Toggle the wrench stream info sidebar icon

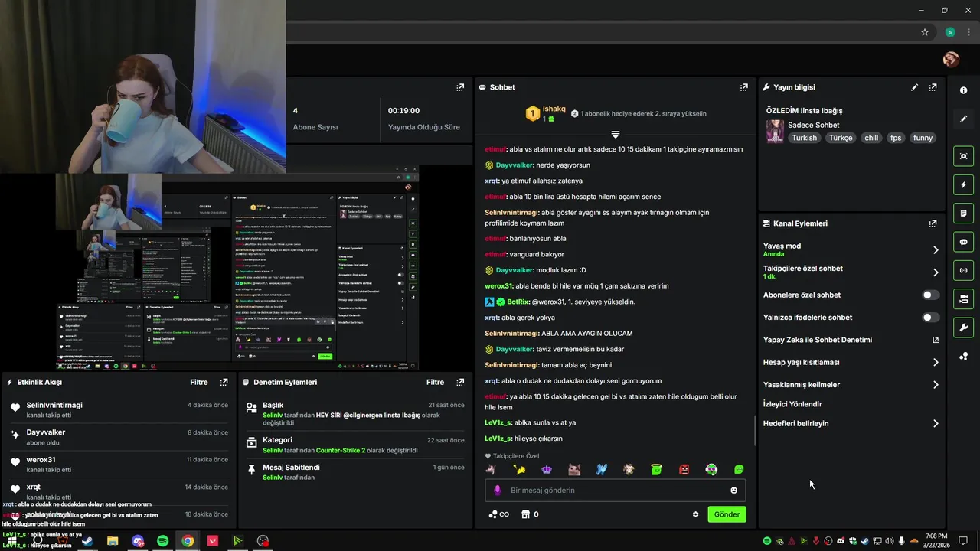pos(963,328)
